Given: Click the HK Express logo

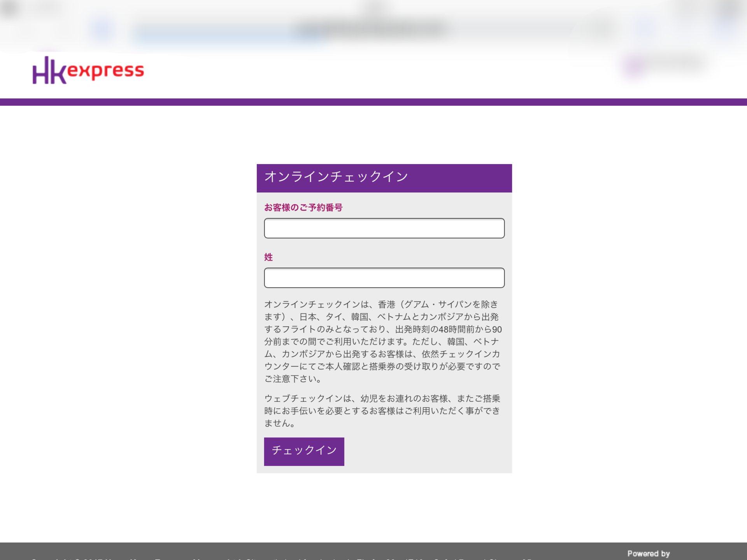Looking at the screenshot, I should pyautogui.click(x=88, y=70).
